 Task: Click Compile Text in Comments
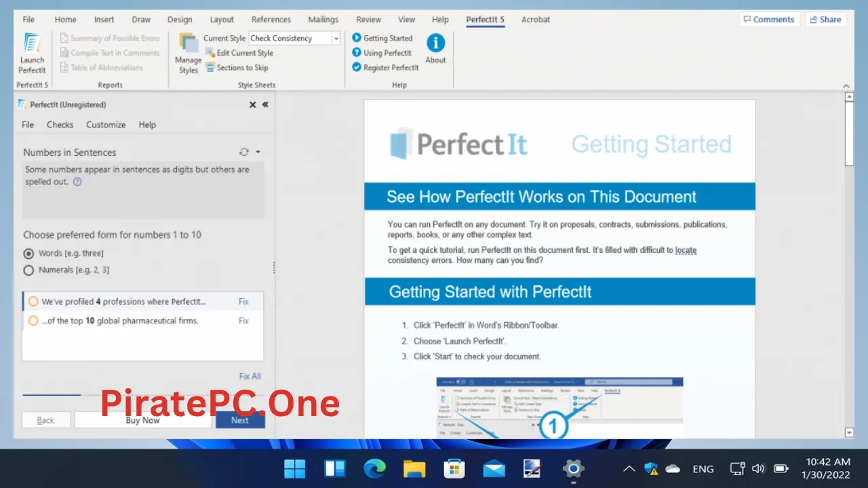pos(110,53)
